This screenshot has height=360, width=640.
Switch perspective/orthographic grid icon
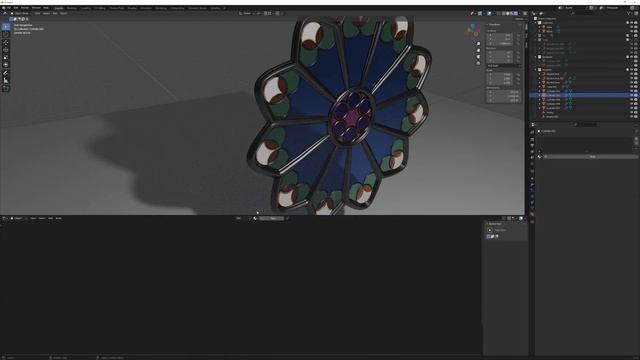(478, 63)
